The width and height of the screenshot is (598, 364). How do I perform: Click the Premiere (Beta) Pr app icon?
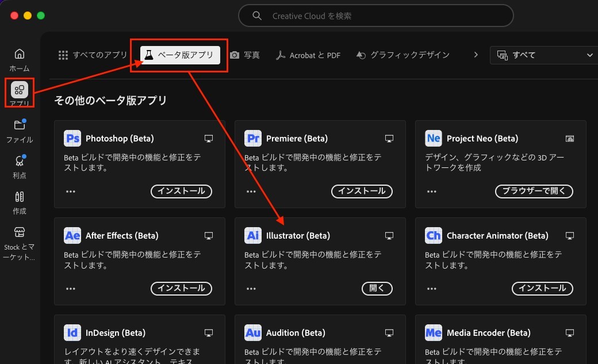pos(253,138)
